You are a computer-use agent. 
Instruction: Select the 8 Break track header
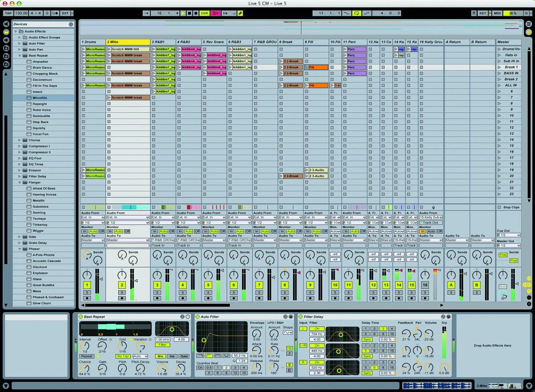(290, 42)
